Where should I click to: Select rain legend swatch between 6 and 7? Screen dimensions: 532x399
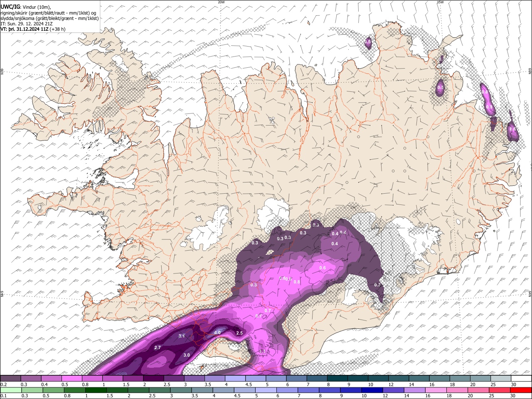(x=287, y=390)
